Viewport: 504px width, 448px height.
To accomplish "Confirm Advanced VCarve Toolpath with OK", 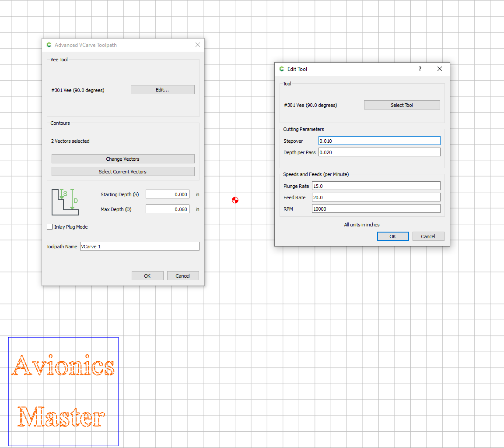I will pos(147,276).
